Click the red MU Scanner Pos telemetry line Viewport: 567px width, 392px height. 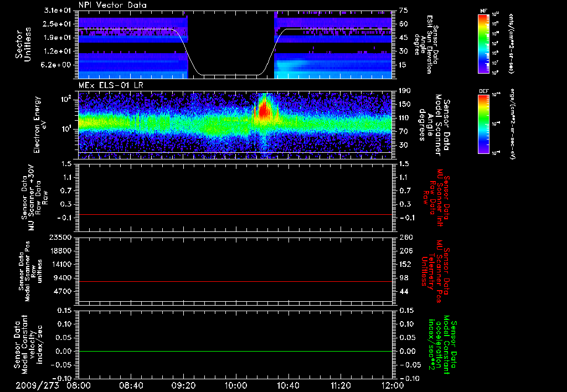click(235, 281)
